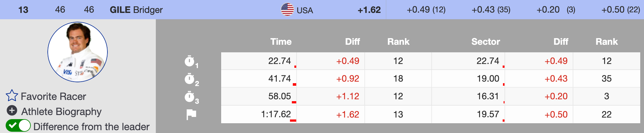Image resolution: width=644 pixels, height=133 pixels.
Task: Click the total difference +1.62 in header row
Action: coord(369,10)
